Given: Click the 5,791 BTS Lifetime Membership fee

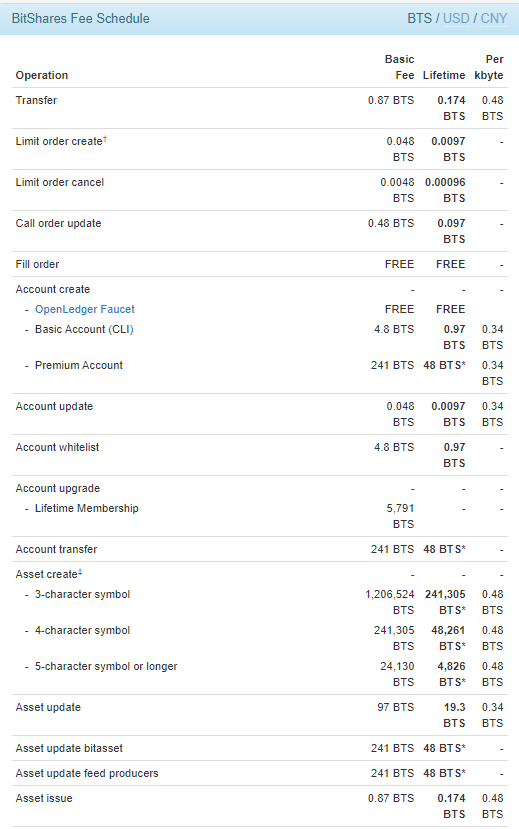Looking at the screenshot, I should point(400,516).
